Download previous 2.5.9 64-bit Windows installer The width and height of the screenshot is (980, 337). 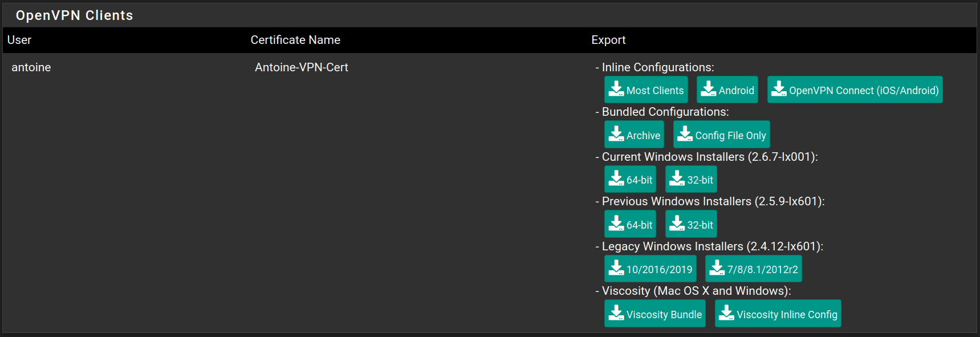click(630, 224)
